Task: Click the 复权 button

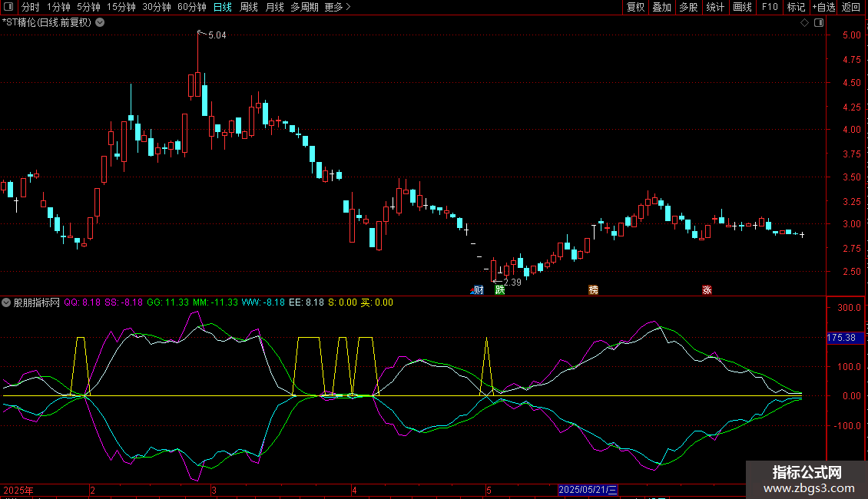Action: 635,7
